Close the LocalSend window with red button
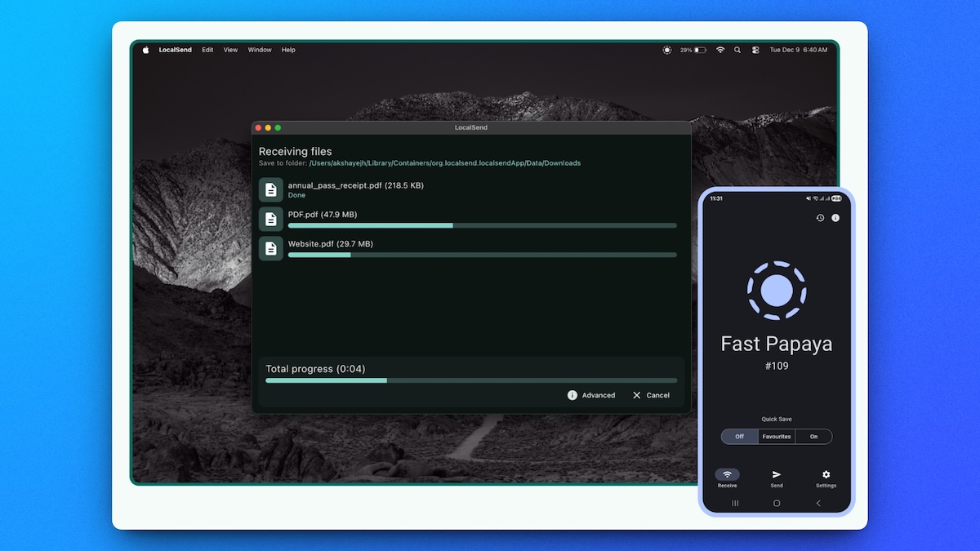The height and width of the screenshot is (551, 980). point(258,128)
